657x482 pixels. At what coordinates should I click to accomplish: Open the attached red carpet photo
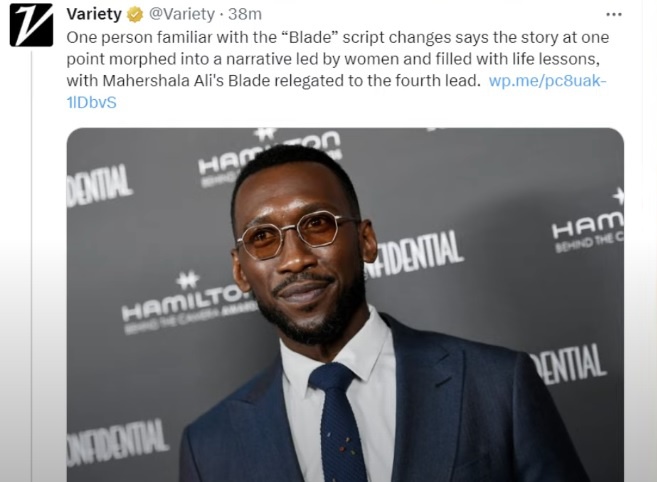345,305
